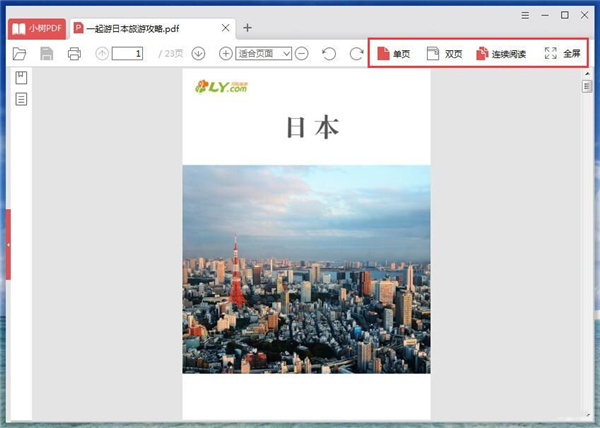This screenshot has height=428, width=600.
Task: Click the page number input field
Action: [x=127, y=54]
